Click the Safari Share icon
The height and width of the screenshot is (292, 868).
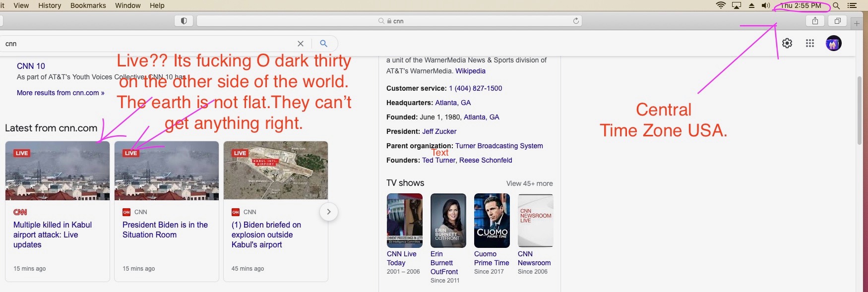pos(815,21)
